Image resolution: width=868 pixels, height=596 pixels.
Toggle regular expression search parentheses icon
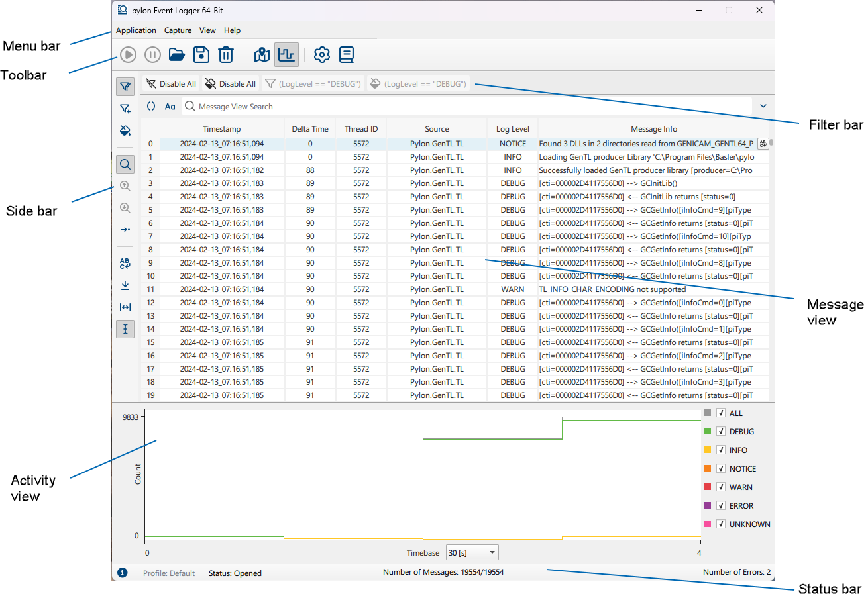tap(151, 106)
